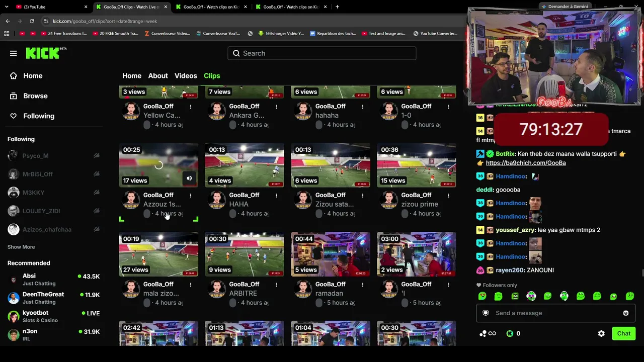Open options menu for 'Azzouz 1s...' clip
The width and height of the screenshot is (644, 362).
[x=190, y=196]
